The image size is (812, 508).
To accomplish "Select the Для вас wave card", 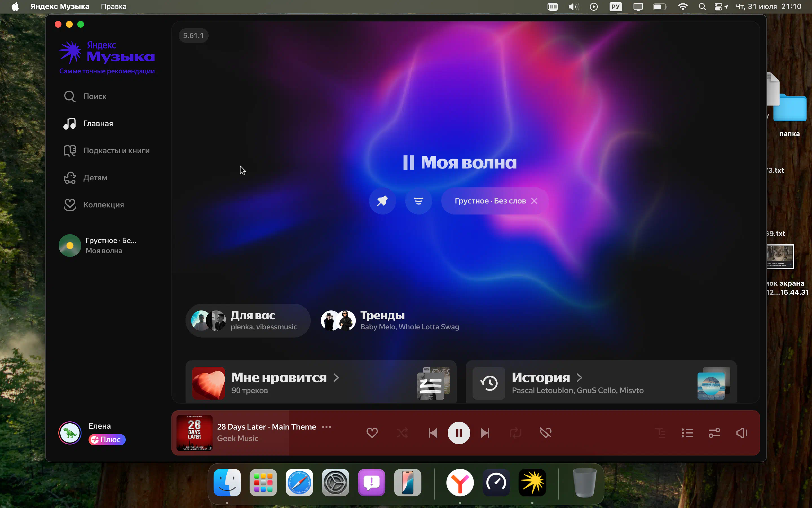I will click(248, 321).
